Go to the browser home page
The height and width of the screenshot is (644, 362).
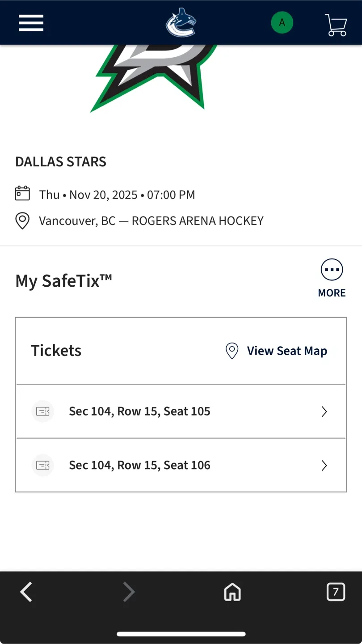[x=232, y=592]
